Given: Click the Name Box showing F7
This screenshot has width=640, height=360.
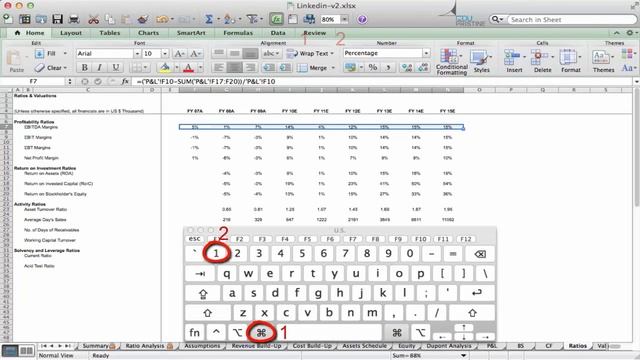Looking at the screenshot, I should click(33, 81).
